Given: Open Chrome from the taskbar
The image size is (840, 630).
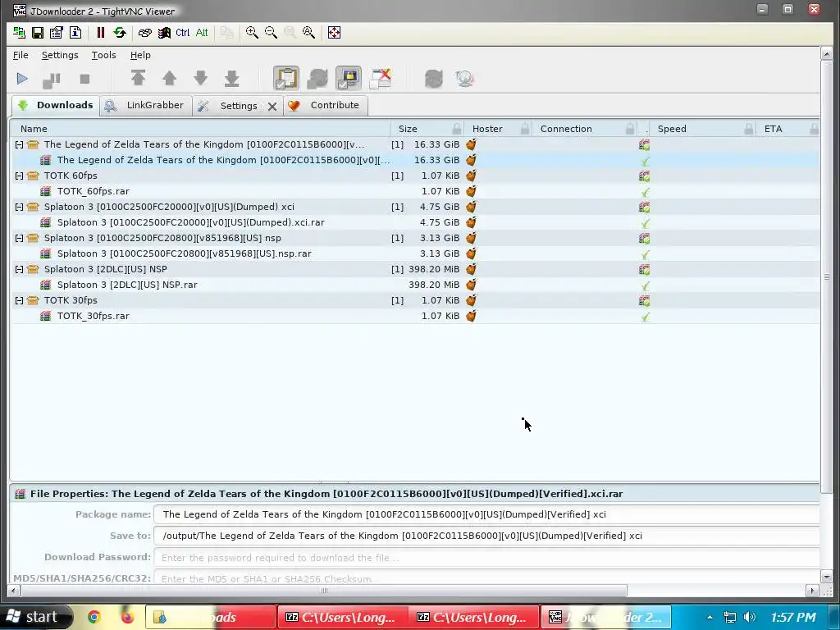Looking at the screenshot, I should 94,617.
